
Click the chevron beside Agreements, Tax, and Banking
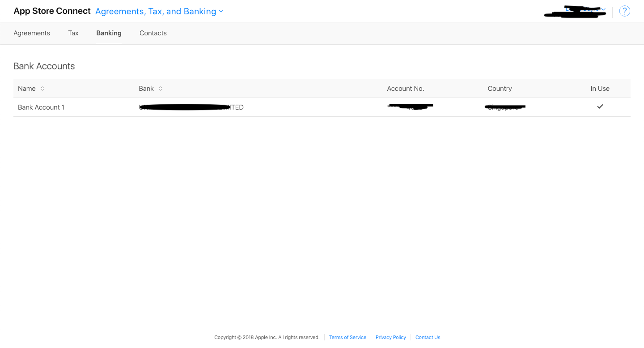[221, 11]
